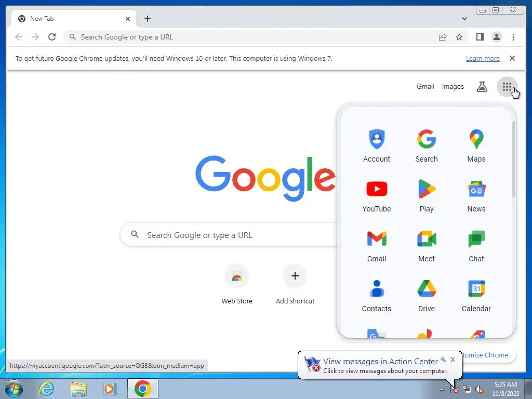Open Chrome profile avatar menu

click(x=497, y=37)
